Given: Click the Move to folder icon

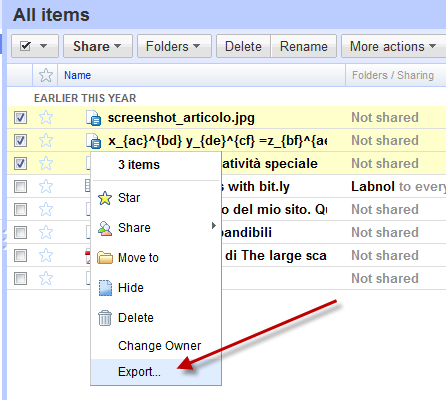Looking at the screenshot, I should tap(105, 258).
